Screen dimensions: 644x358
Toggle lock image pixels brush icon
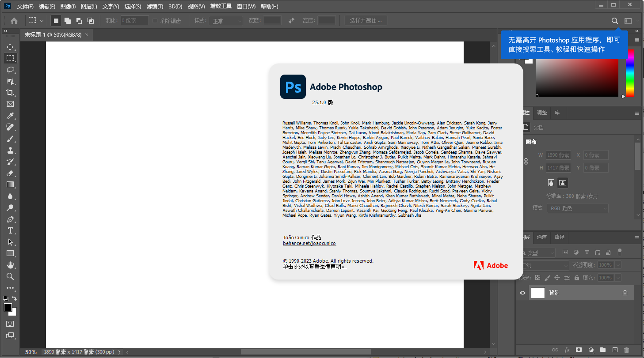(547, 278)
